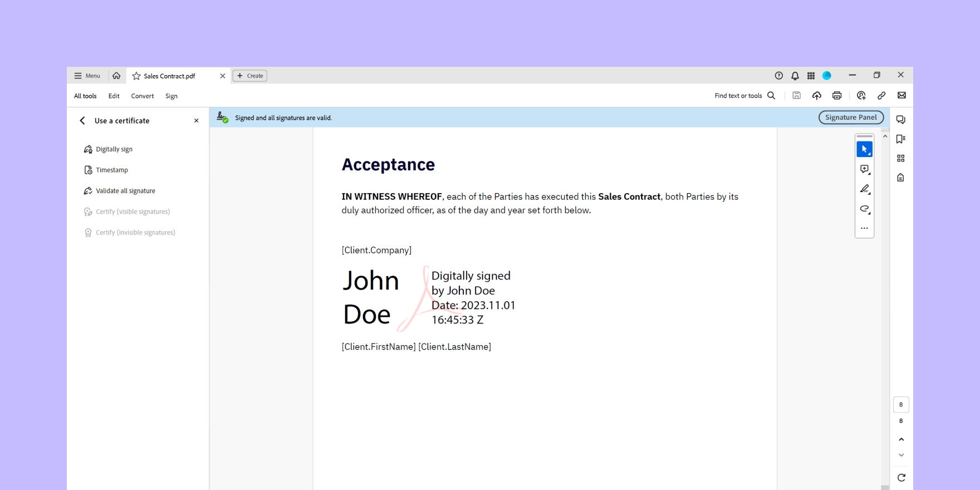
Task: Choose Certify (invisible signatures)
Action: [x=130, y=233]
